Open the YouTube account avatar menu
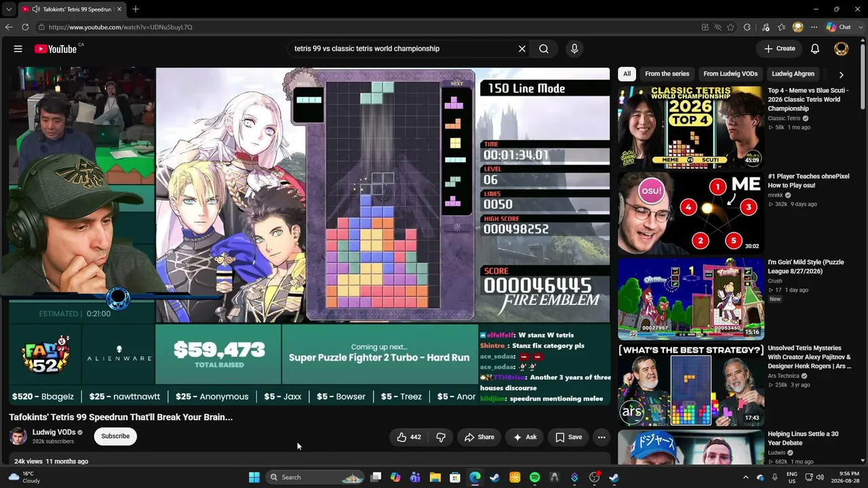The width and height of the screenshot is (868, 488). 841,49
